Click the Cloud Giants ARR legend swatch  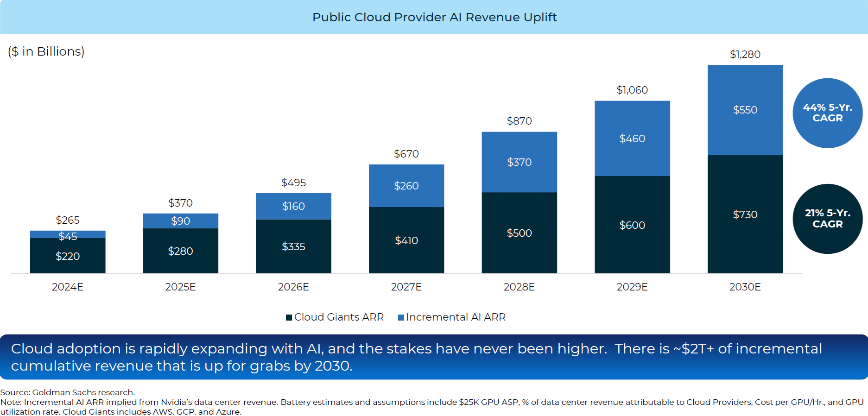pos(289,317)
